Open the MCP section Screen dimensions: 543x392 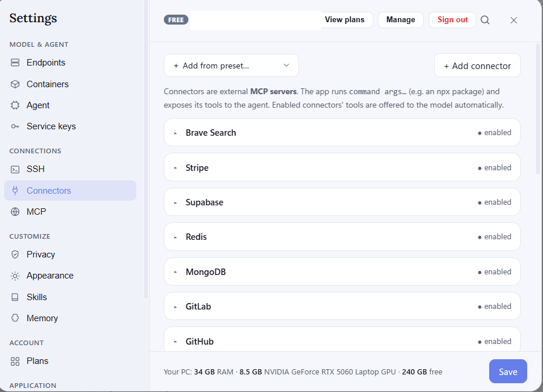pyautogui.click(x=70, y=212)
